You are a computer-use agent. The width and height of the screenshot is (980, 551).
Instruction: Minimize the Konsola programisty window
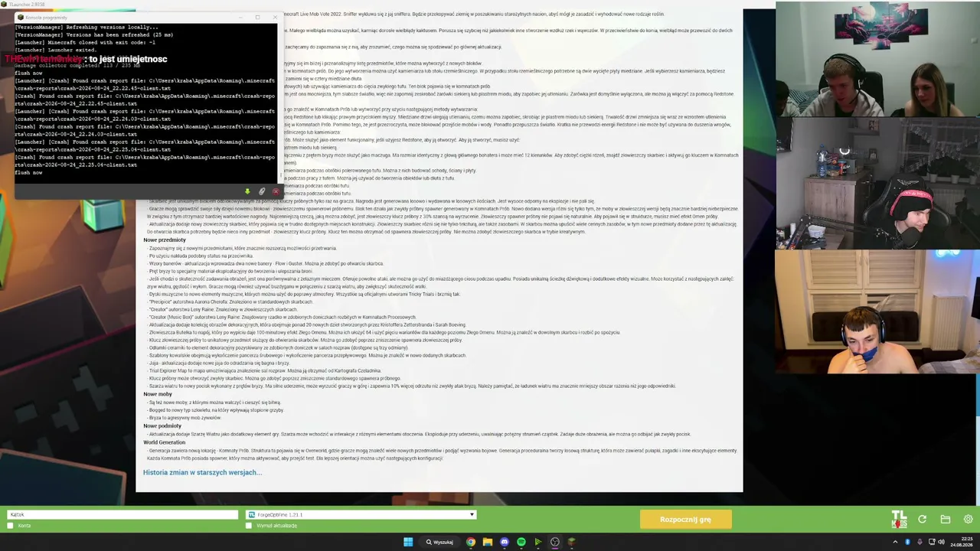point(240,17)
